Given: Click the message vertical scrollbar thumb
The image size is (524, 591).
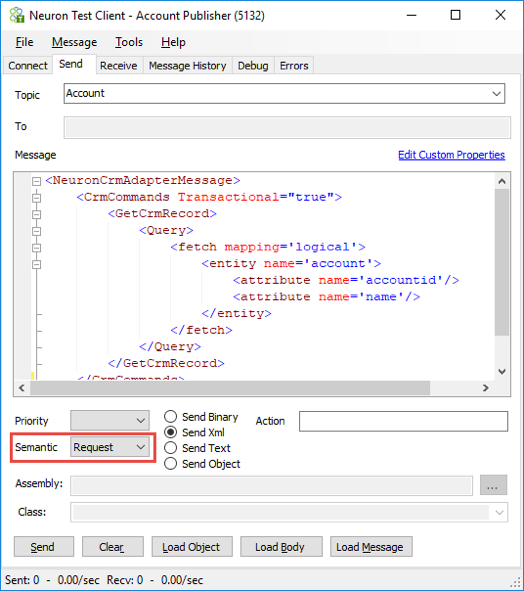Looking at the screenshot, I should (502, 262).
